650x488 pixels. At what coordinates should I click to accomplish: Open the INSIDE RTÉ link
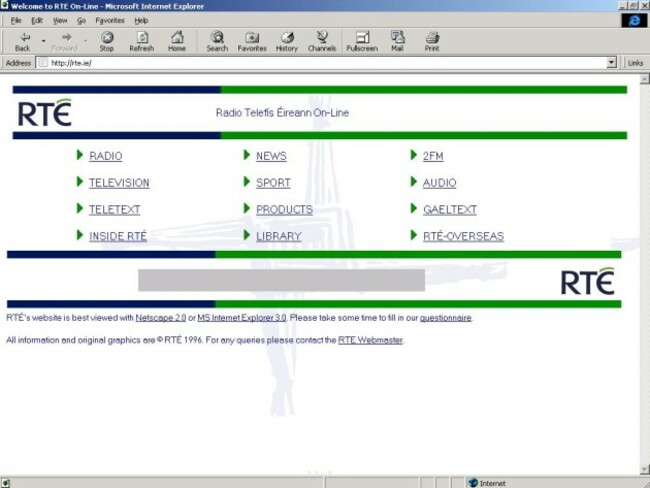[x=118, y=236]
